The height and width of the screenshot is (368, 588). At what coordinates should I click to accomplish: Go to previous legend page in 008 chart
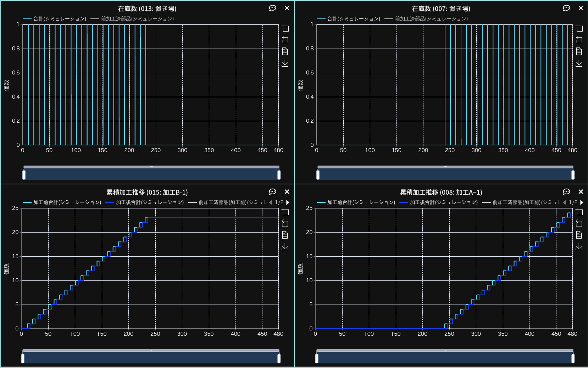pyautogui.click(x=565, y=202)
